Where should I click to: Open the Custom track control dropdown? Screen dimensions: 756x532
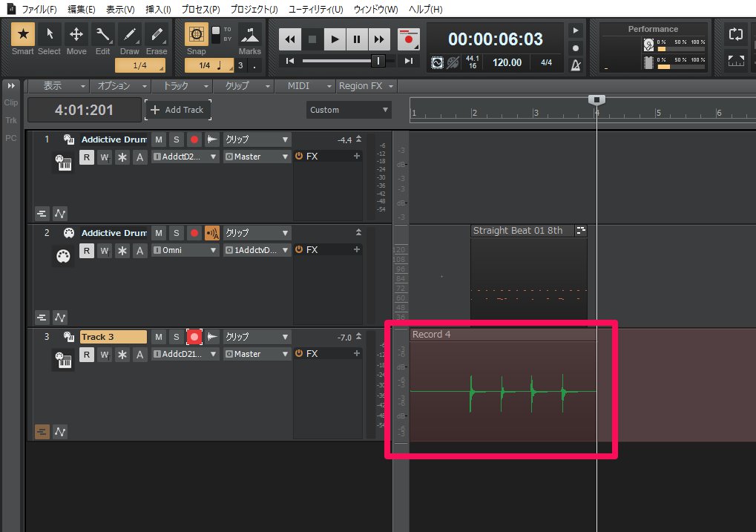pyautogui.click(x=349, y=110)
